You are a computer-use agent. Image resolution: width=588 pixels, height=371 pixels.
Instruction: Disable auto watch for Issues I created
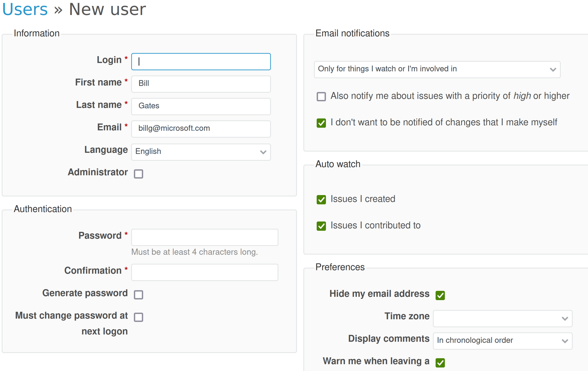(321, 199)
